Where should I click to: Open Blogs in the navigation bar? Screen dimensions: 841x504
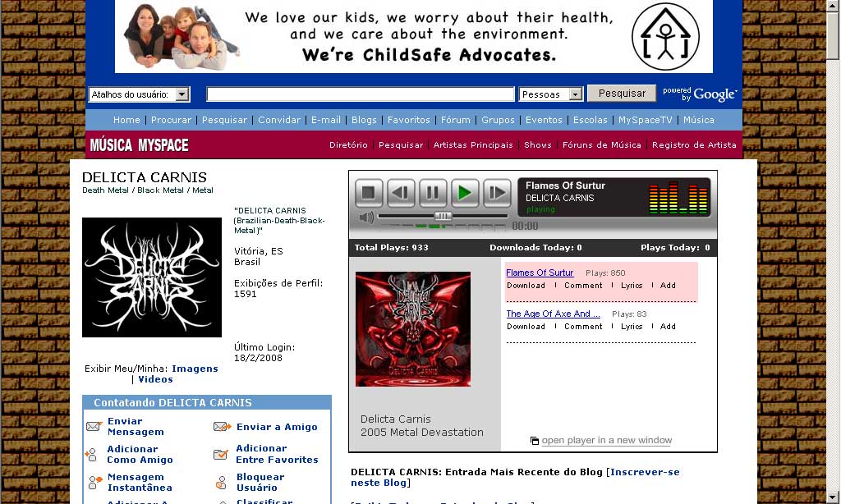click(364, 120)
